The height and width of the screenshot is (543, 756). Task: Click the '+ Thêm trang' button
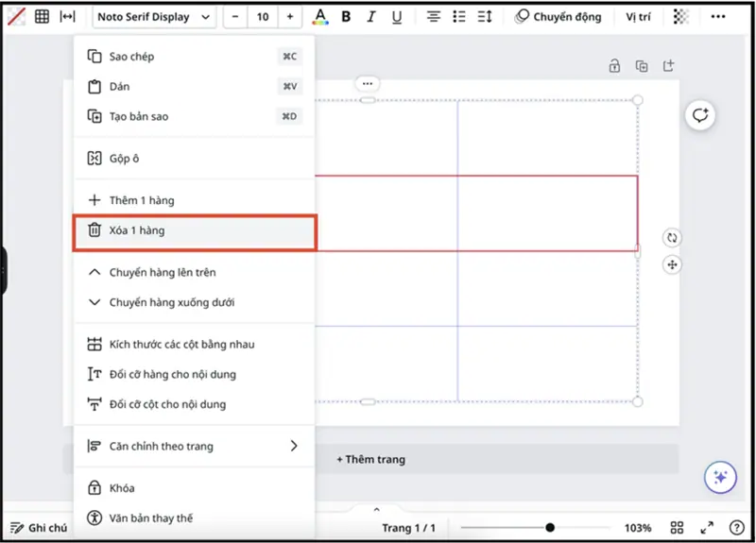(x=370, y=459)
